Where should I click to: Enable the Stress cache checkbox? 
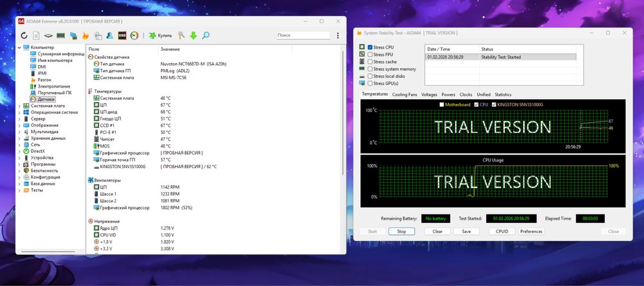(x=370, y=62)
